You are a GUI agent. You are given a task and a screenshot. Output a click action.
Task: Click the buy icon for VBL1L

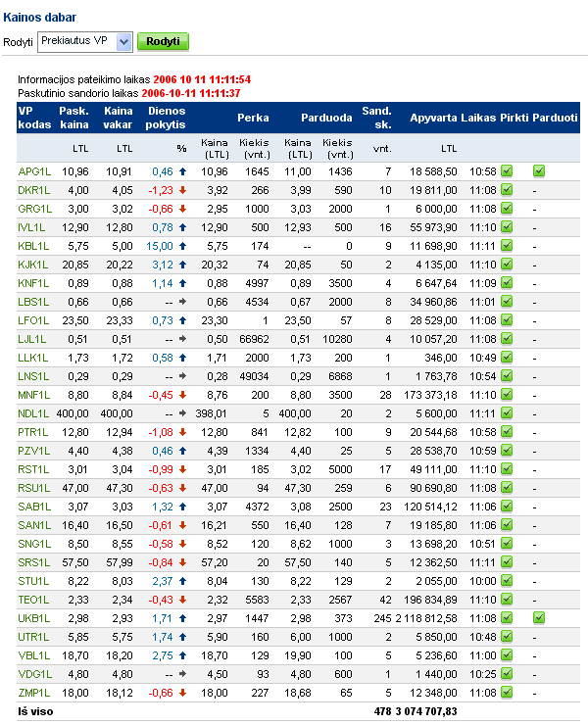point(507,654)
